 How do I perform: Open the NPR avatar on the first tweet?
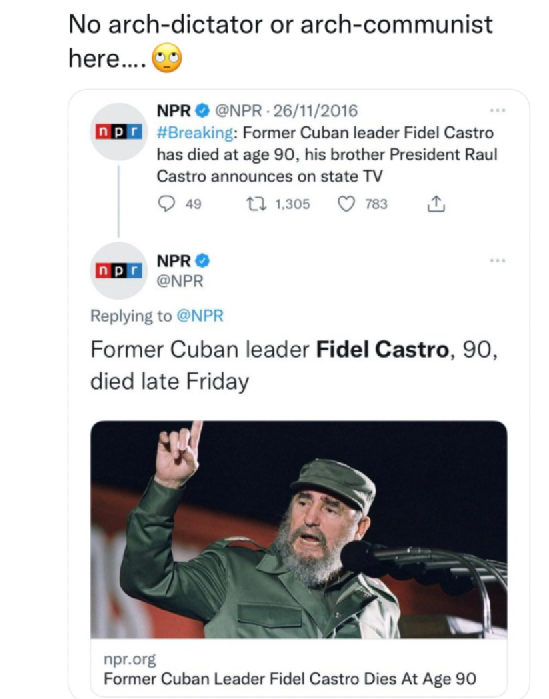point(119,132)
